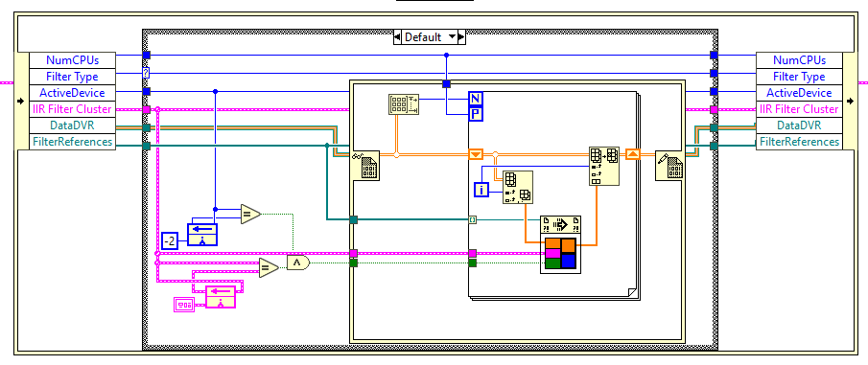Click the upper Equal comparison node
The height and width of the screenshot is (365, 868).
tap(249, 213)
